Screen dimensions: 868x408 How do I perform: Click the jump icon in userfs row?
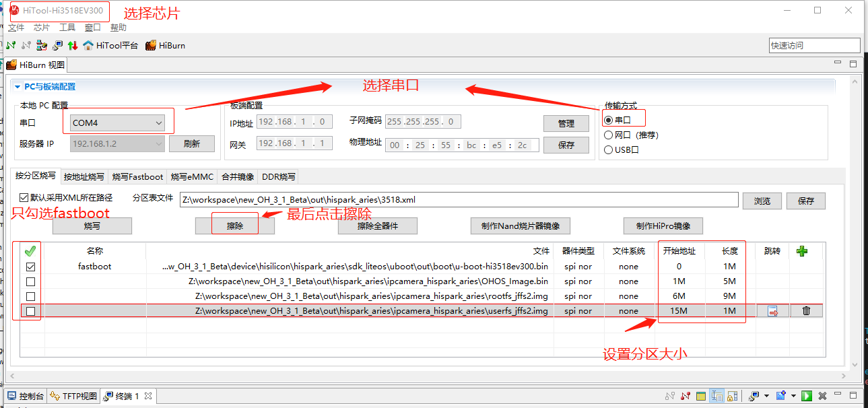click(772, 311)
